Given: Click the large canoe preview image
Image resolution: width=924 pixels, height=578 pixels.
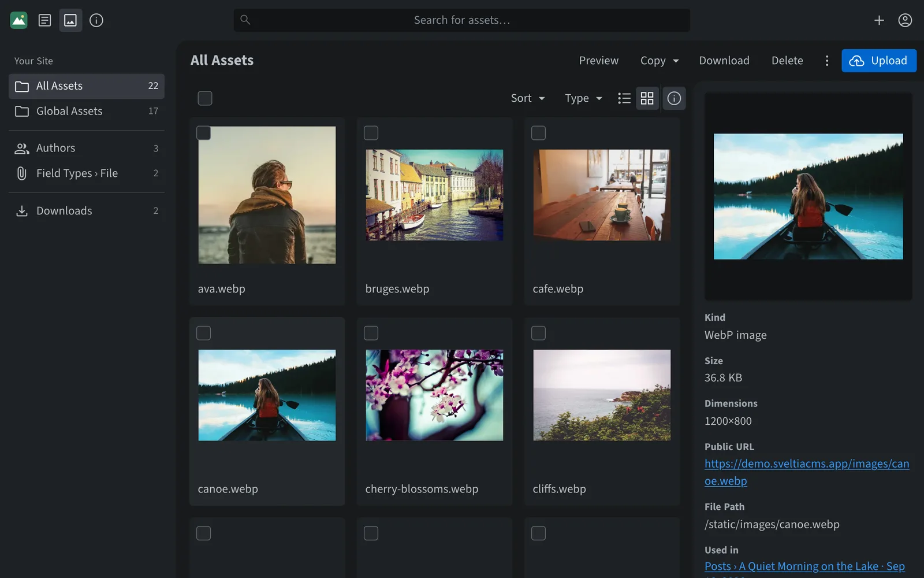Looking at the screenshot, I should coord(808,197).
